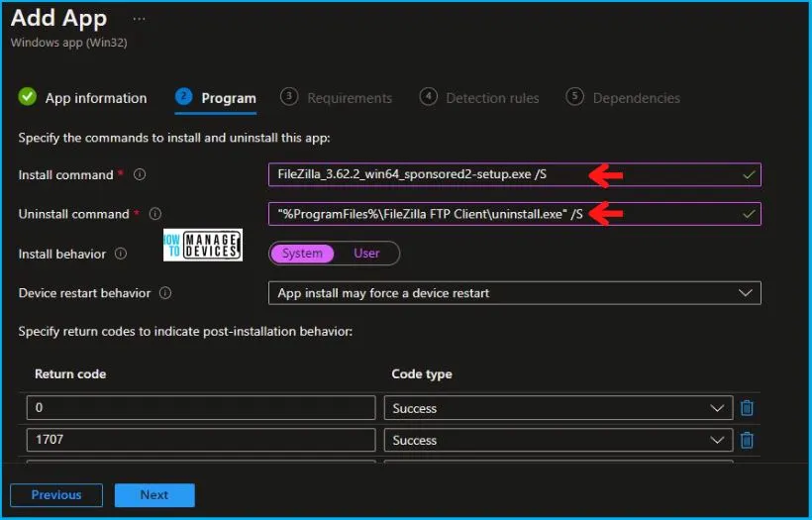This screenshot has height=520, width=812.
Task: Set install behavior to User
Action: click(x=366, y=254)
